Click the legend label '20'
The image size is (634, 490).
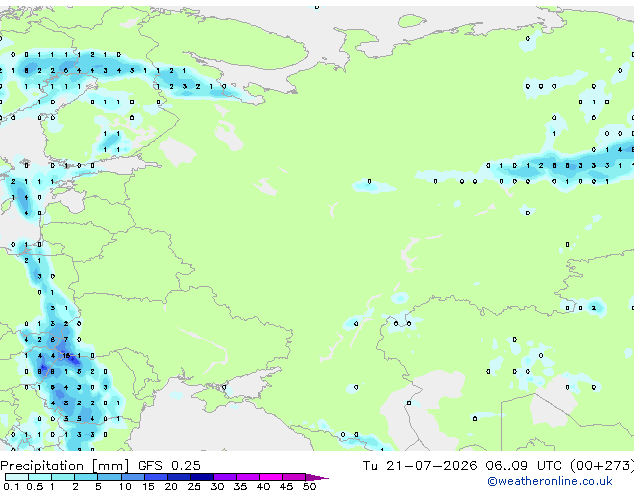tap(171, 486)
